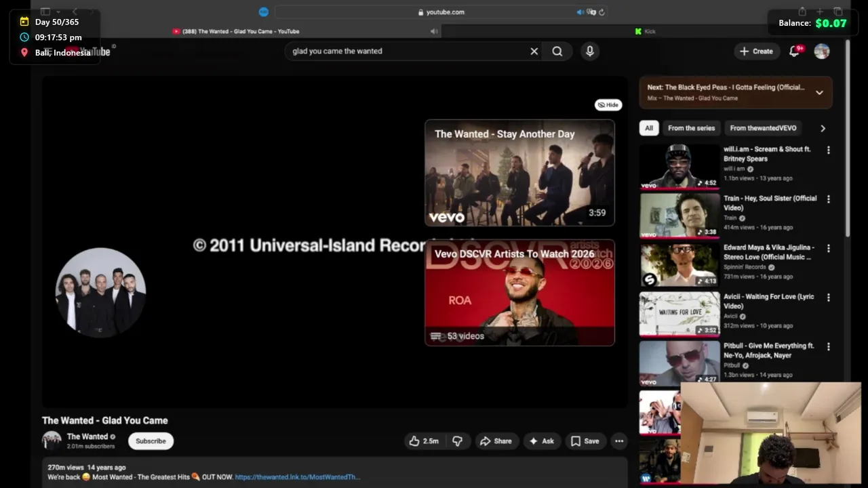Open Stereo Love video thumbnail
The image size is (868, 488).
coord(679,264)
